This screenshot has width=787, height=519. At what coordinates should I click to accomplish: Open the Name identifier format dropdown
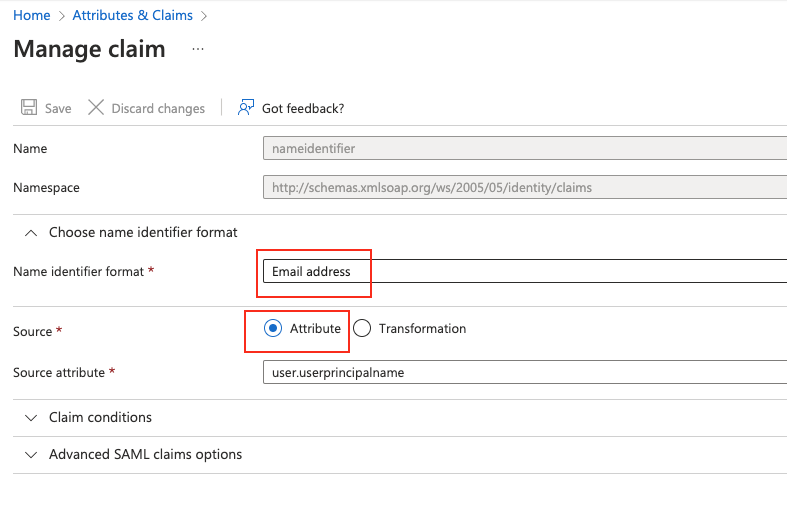[524, 271]
